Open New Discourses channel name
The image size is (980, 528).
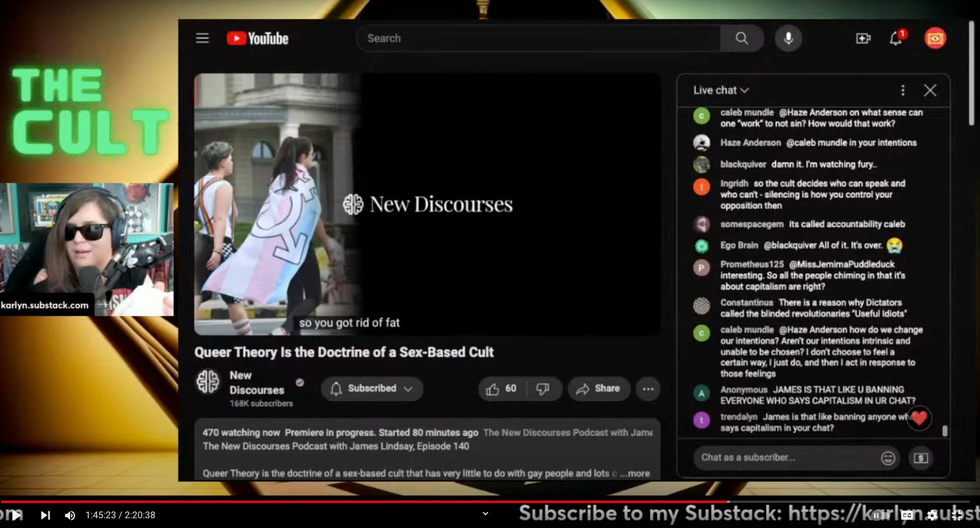257,383
